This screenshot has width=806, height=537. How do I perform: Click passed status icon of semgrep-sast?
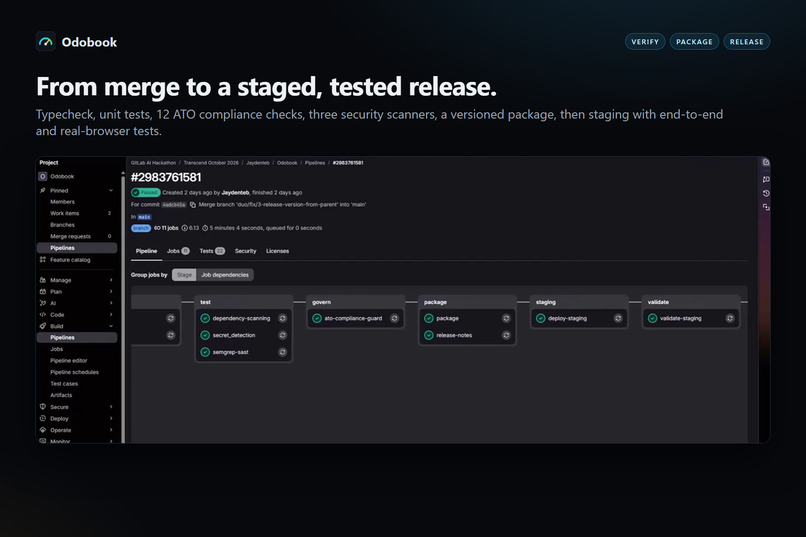coord(205,352)
